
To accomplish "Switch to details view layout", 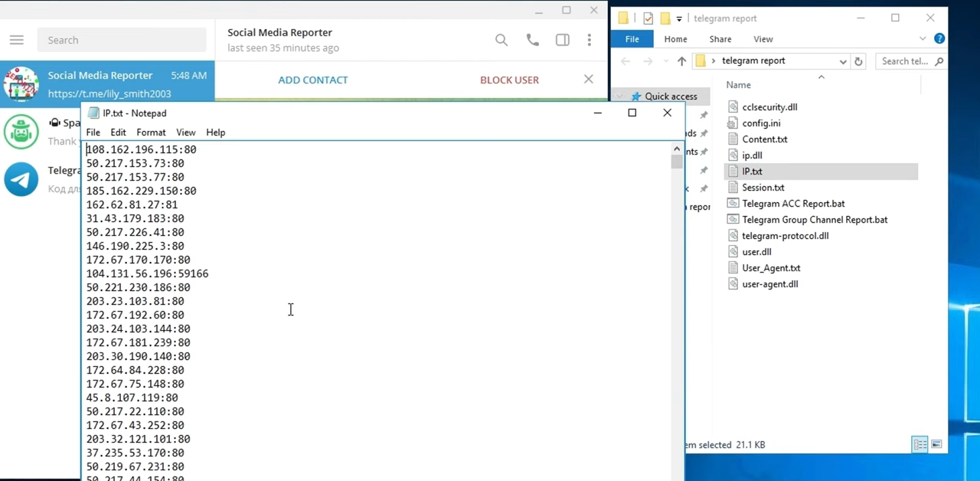I will tap(920, 444).
